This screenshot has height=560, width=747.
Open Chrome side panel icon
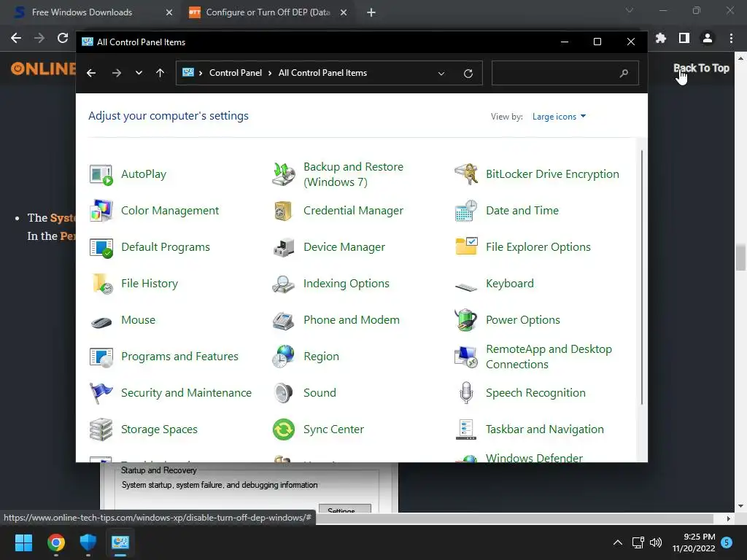(x=684, y=38)
